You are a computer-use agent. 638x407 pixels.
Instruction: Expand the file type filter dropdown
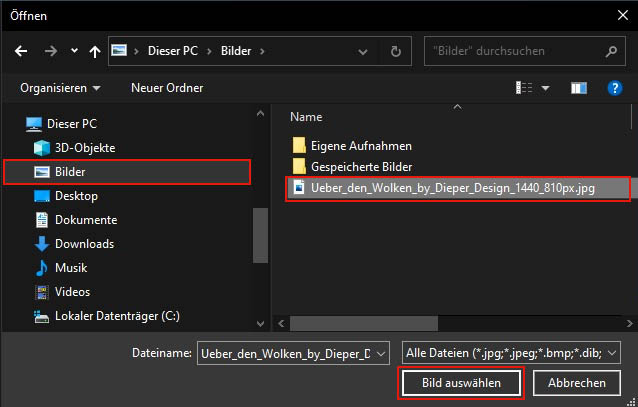pos(612,352)
